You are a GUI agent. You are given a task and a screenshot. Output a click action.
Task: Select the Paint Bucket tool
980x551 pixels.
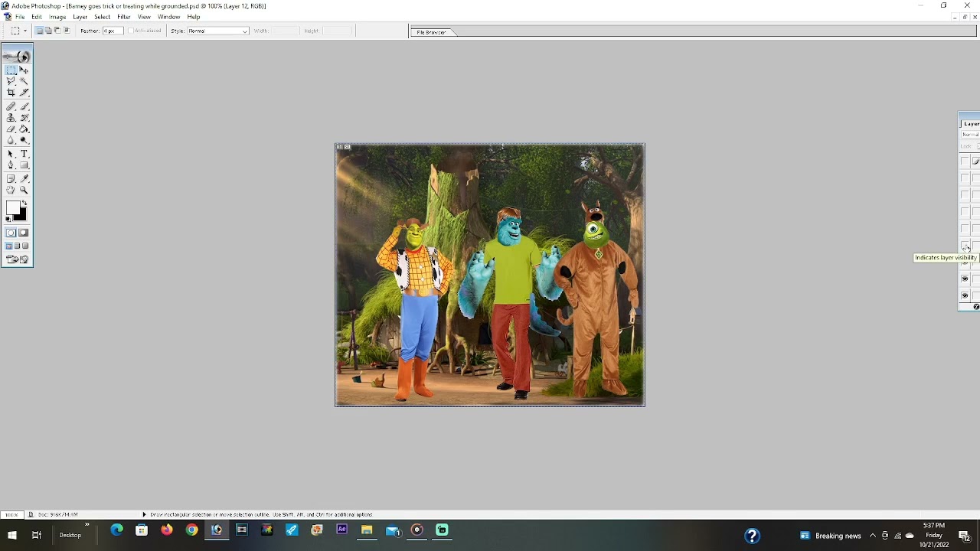[24, 129]
